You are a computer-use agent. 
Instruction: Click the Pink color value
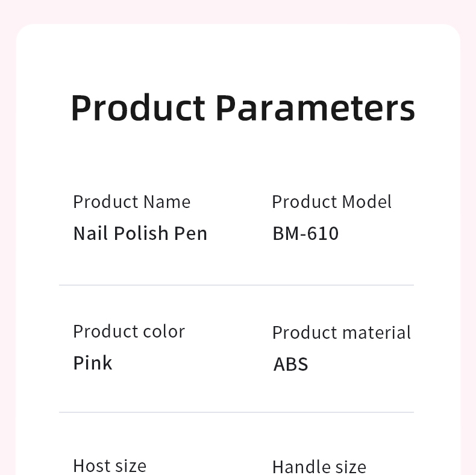tap(93, 363)
